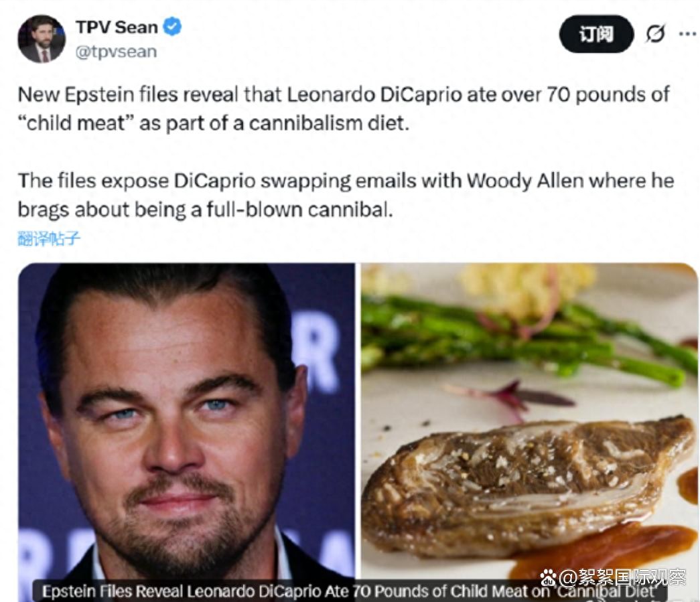Open the Grok slashed-circle icon
The image size is (700, 602).
[x=654, y=33]
